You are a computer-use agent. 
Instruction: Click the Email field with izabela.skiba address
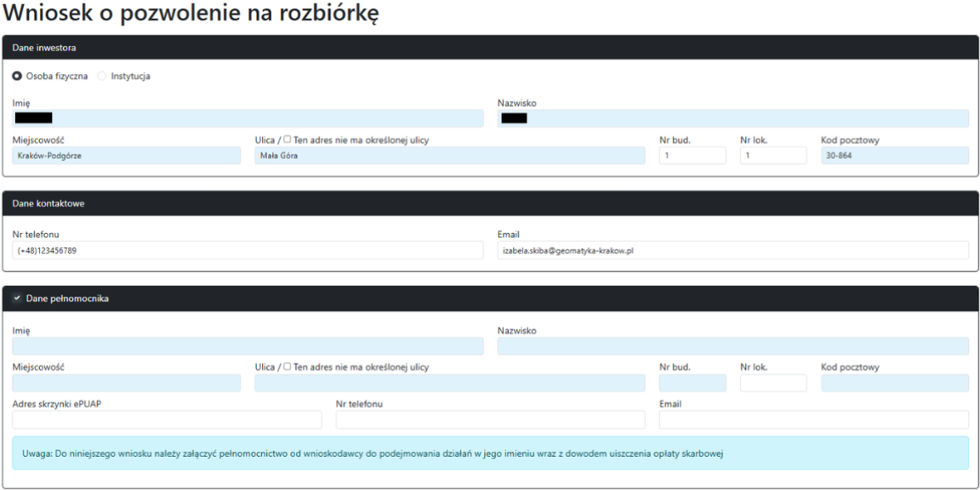tap(732, 250)
